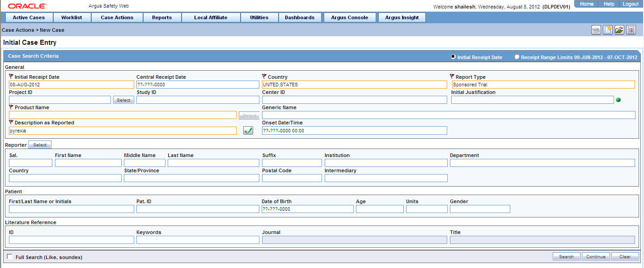Click the Initial Receipt Date field
Screen dimensions: 644x268
72,85
